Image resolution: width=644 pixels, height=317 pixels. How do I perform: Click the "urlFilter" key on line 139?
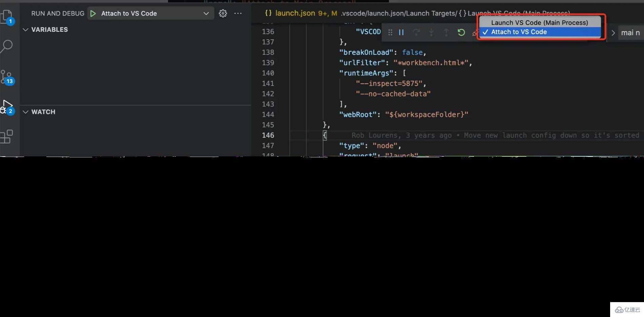[x=362, y=63]
